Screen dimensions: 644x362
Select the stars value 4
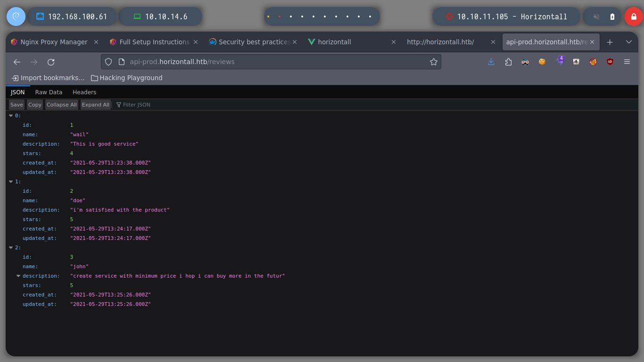click(72, 153)
